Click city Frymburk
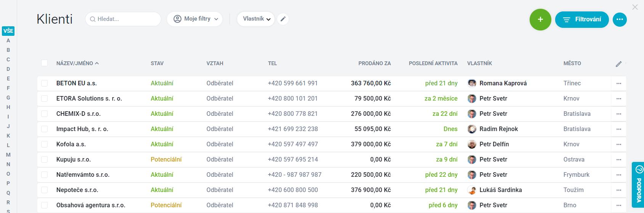 (x=577, y=175)
